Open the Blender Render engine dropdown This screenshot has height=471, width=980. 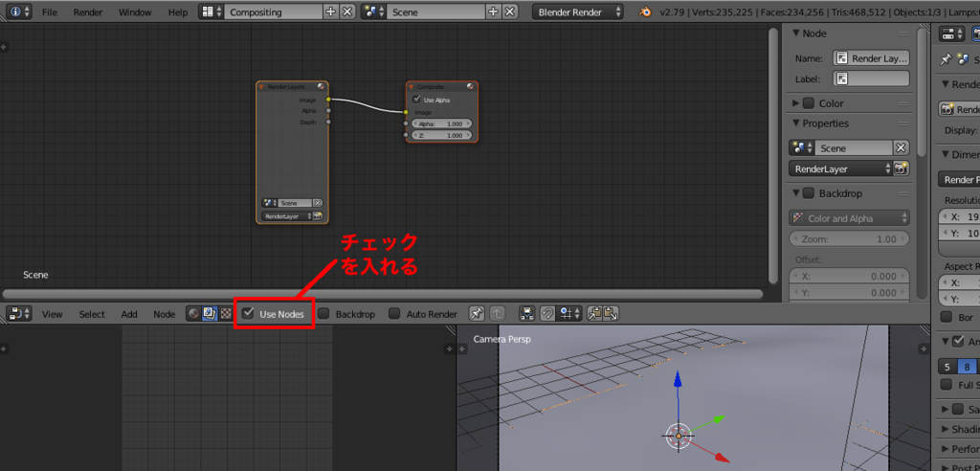click(578, 11)
